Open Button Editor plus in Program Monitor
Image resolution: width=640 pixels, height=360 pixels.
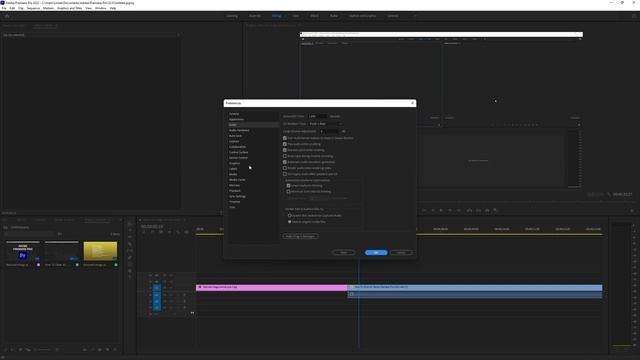(x=632, y=211)
